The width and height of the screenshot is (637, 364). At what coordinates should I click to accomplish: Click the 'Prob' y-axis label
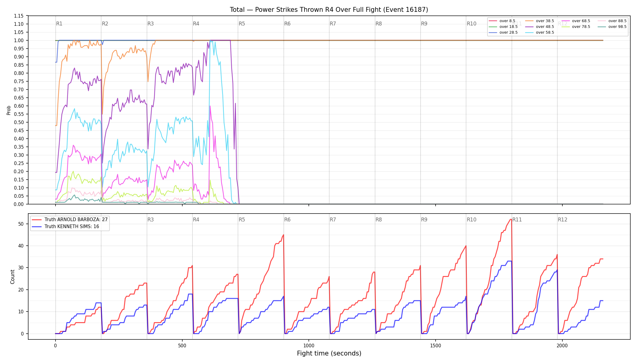pos(9,110)
